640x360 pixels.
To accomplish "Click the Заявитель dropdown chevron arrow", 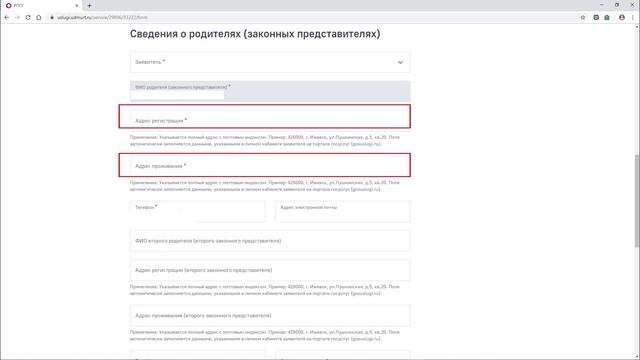I will 400,62.
